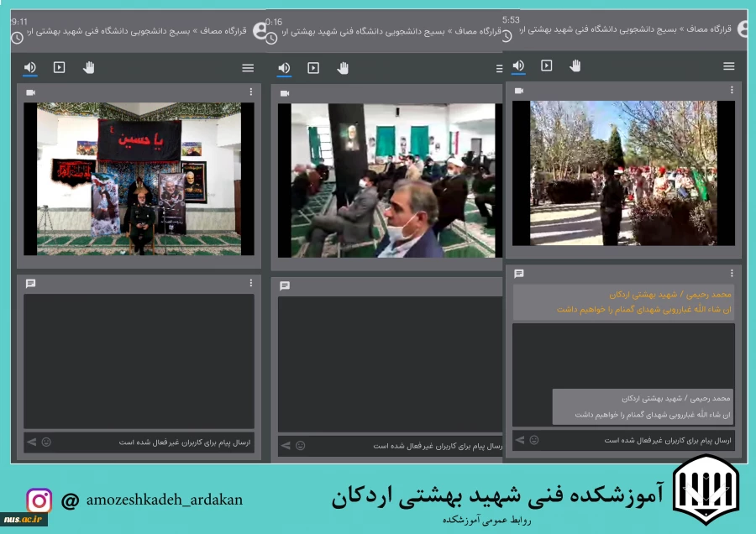Mute the speaker audio in the left panel
This screenshot has height=534, width=756.
(x=30, y=68)
